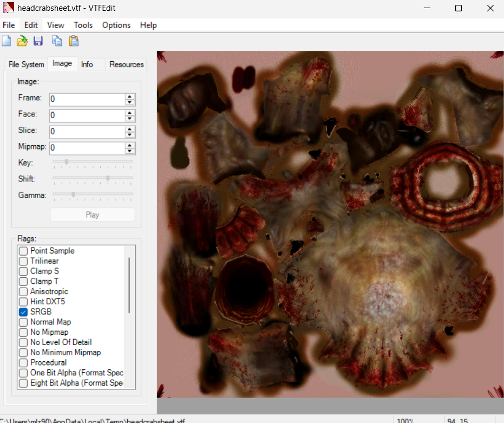Switch to the File System tab
Viewport: 504px width, 423px height.
(x=27, y=64)
